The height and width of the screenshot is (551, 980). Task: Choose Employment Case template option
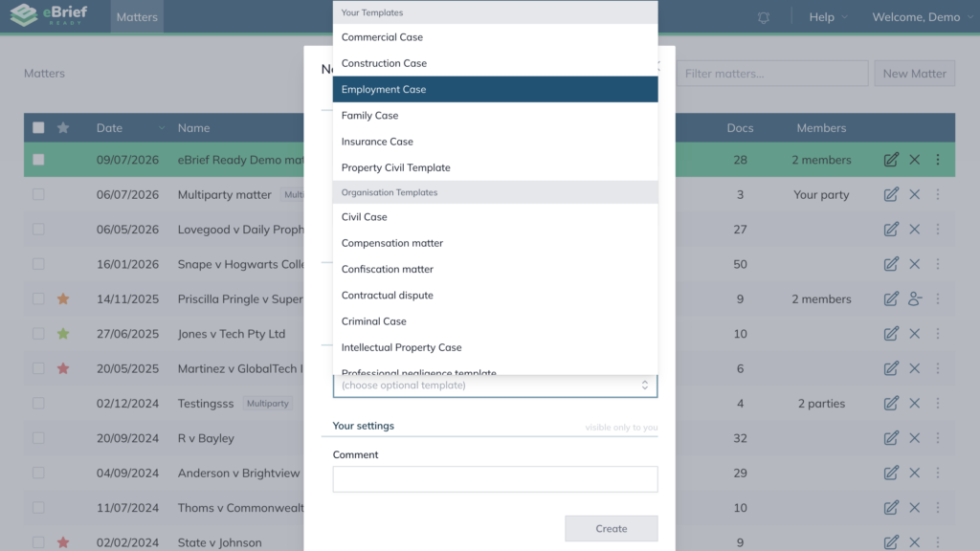click(495, 89)
